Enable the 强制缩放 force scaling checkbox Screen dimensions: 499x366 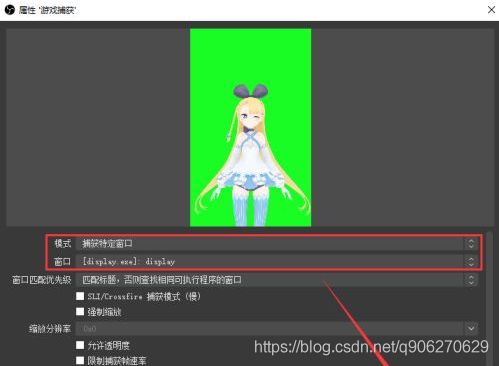80,311
